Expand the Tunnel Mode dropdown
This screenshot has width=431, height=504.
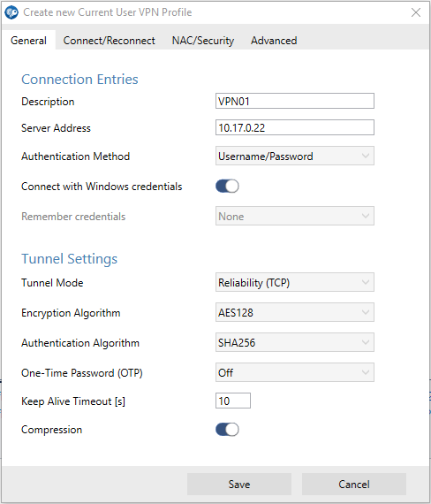tap(294, 282)
